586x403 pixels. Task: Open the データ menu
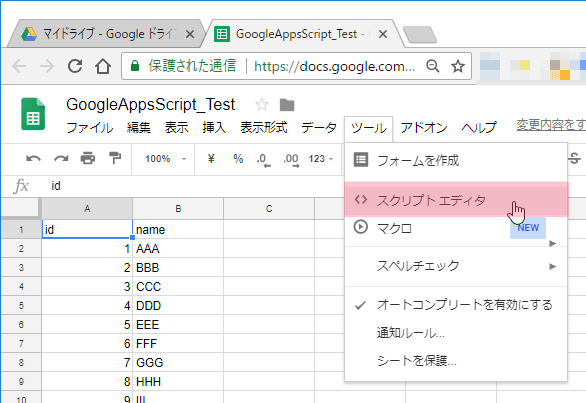(x=319, y=128)
